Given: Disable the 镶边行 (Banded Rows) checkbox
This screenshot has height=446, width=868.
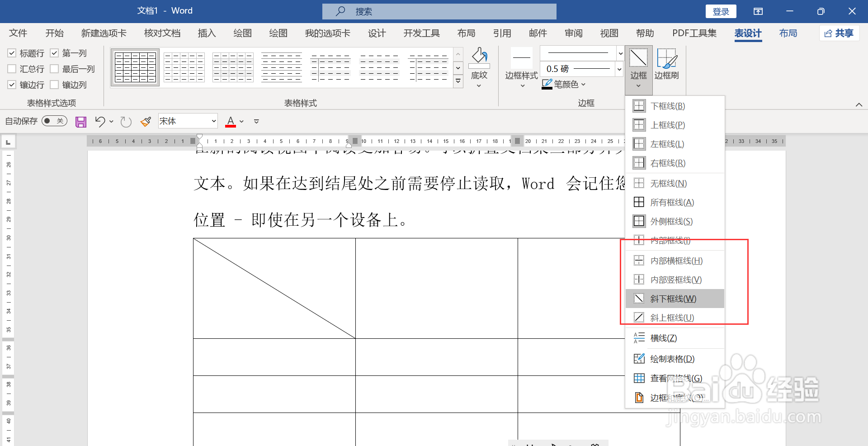Looking at the screenshot, I should click(12, 85).
